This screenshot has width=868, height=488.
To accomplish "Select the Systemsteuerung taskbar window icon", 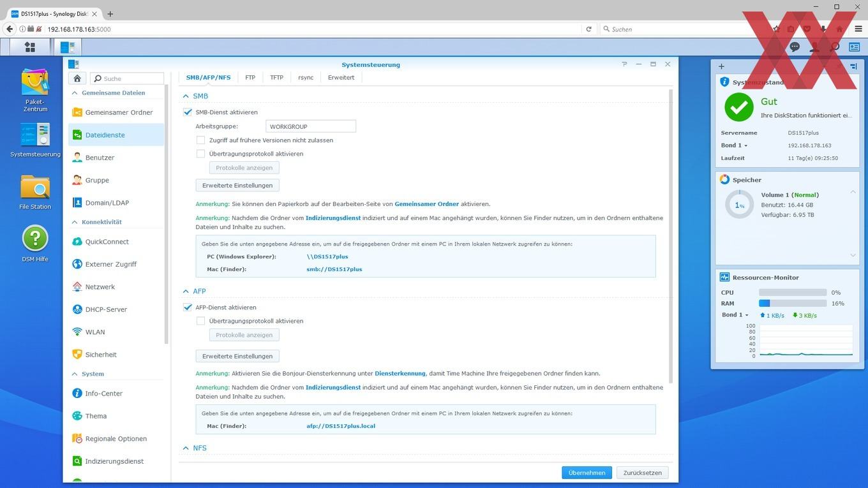I will [67, 47].
